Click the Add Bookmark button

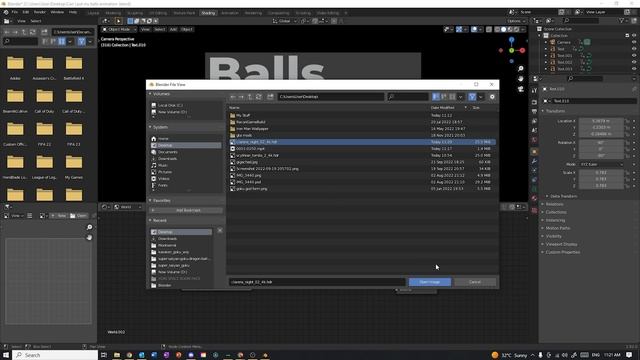186,210
